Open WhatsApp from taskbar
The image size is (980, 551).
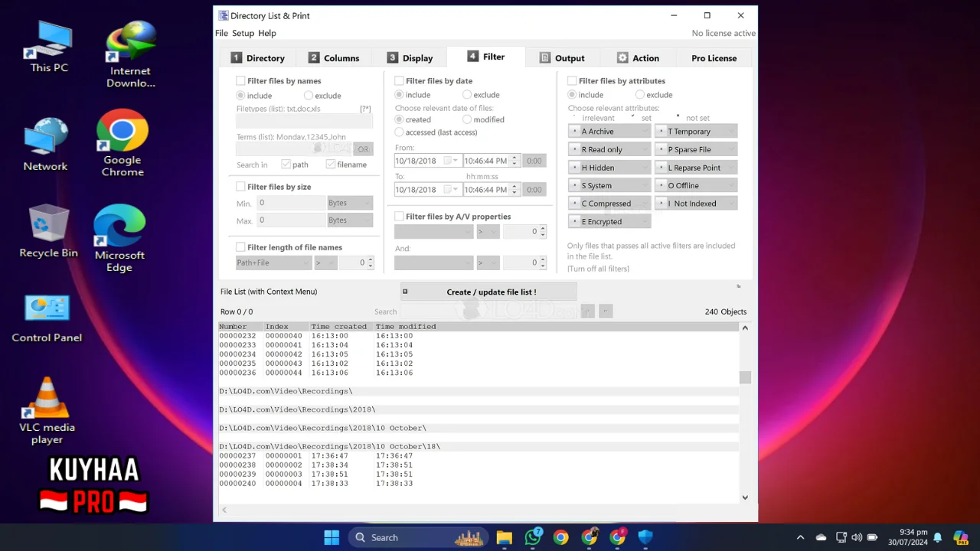tap(533, 537)
